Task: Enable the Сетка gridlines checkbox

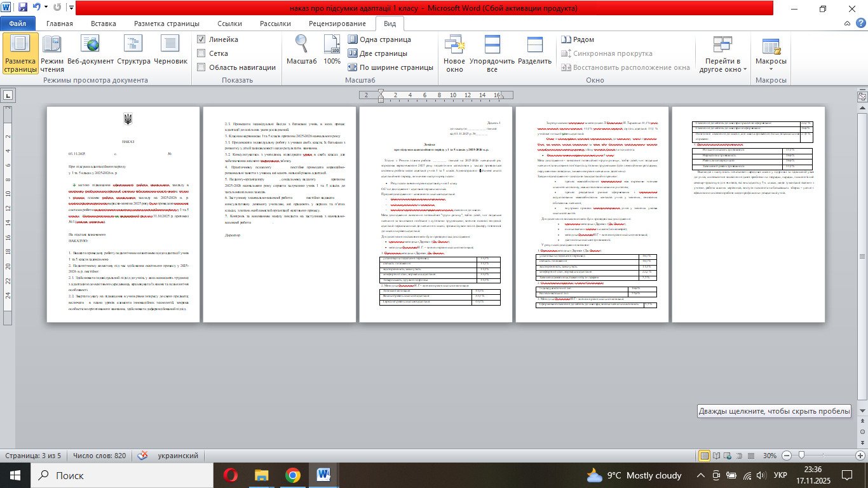Action: pos(201,53)
